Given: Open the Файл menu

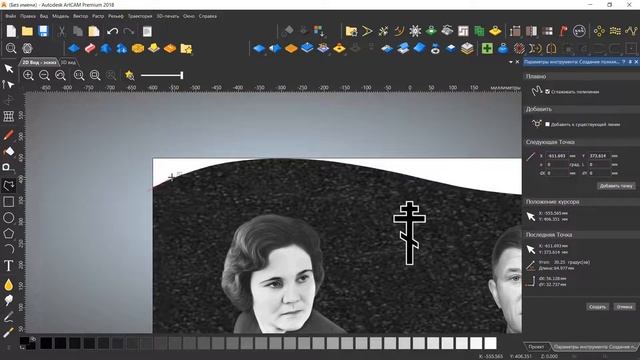Looking at the screenshot, I should [x=11, y=16].
